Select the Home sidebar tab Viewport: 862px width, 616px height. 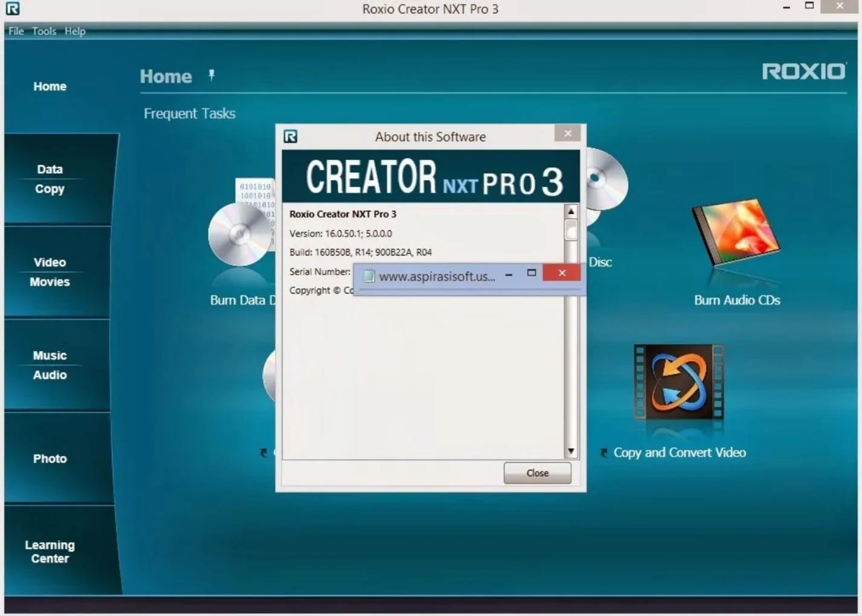pyautogui.click(x=50, y=86)
